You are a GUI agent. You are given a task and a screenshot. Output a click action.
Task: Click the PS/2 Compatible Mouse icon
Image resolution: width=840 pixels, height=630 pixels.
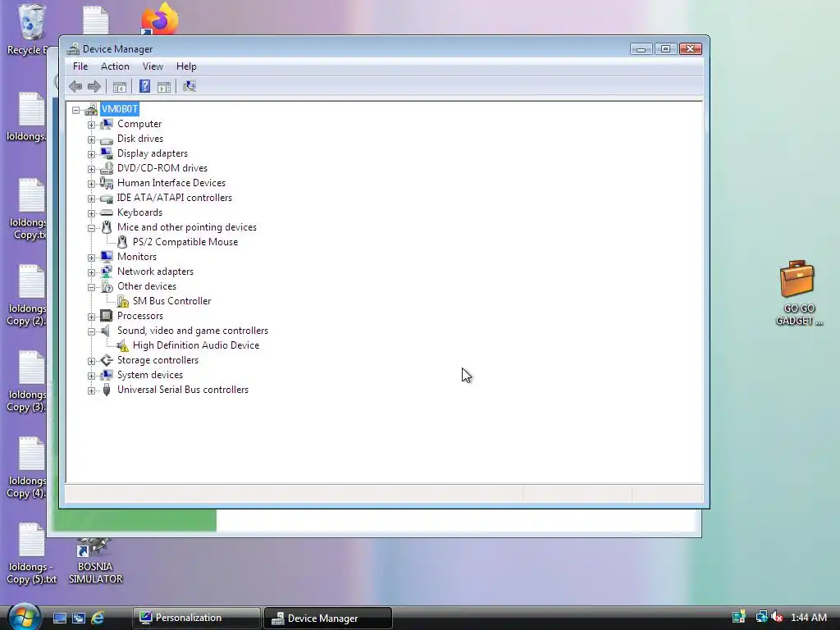[x=123, y=242]
